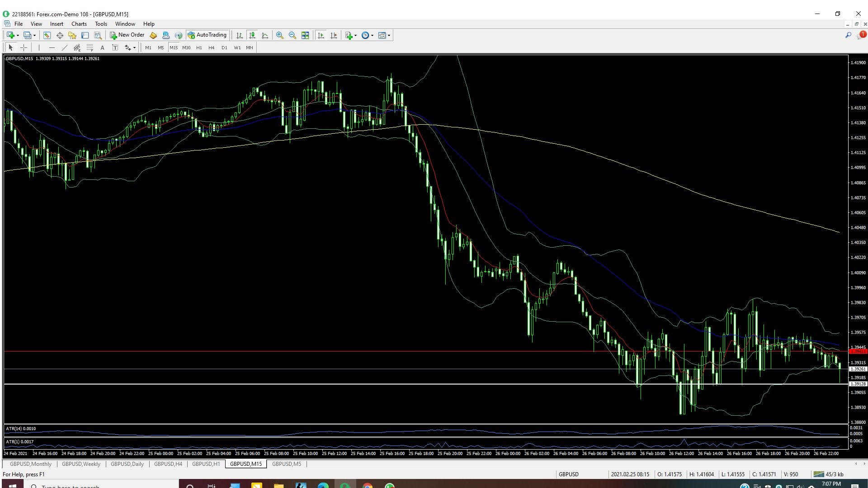
Task: Select the Equidistant Channel tool
Action: 77,47
